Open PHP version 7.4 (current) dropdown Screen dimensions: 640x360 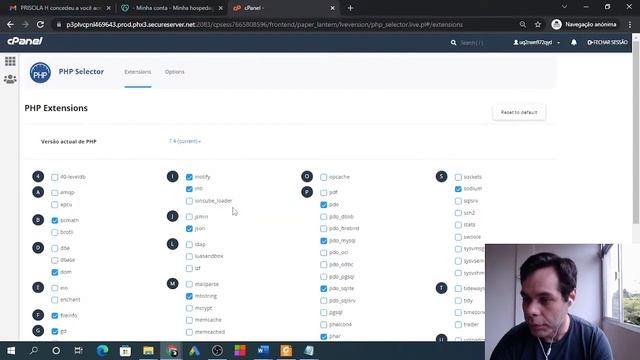click(185, 141)
